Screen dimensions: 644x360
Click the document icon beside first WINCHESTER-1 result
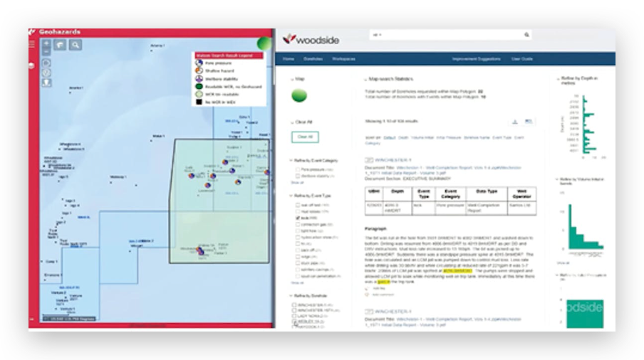369,160
